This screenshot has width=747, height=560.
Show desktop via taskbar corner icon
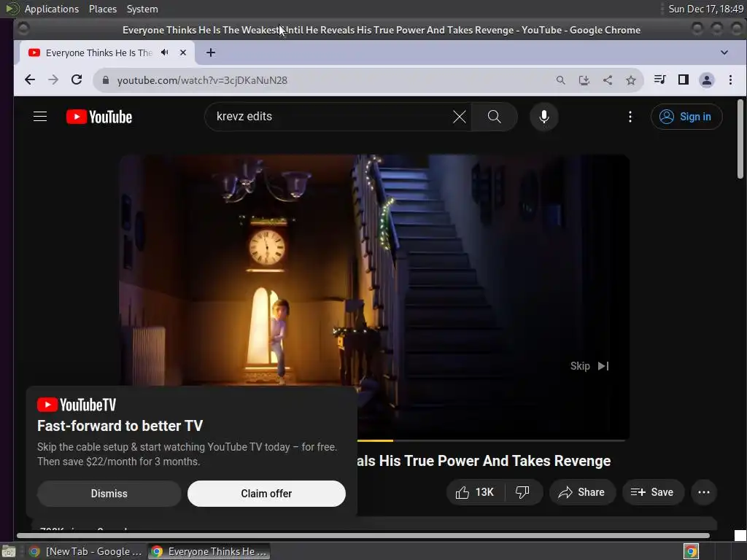[9, 551]
